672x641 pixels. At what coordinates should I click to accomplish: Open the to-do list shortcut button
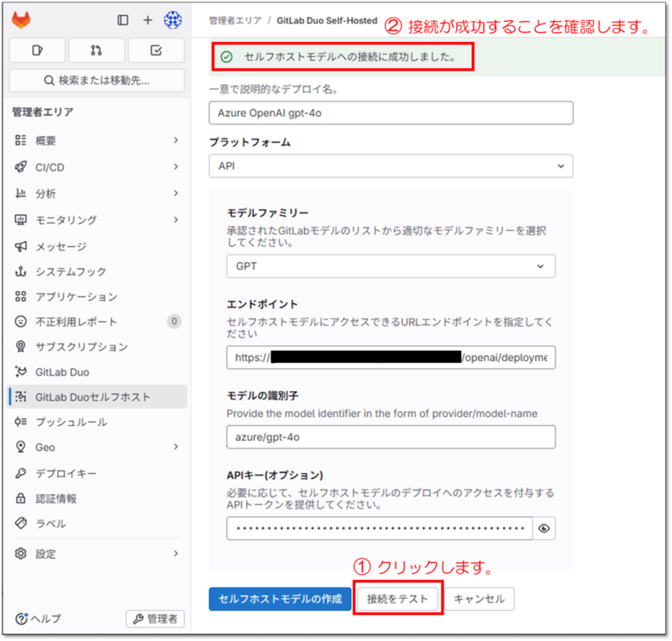click(156, 50)
